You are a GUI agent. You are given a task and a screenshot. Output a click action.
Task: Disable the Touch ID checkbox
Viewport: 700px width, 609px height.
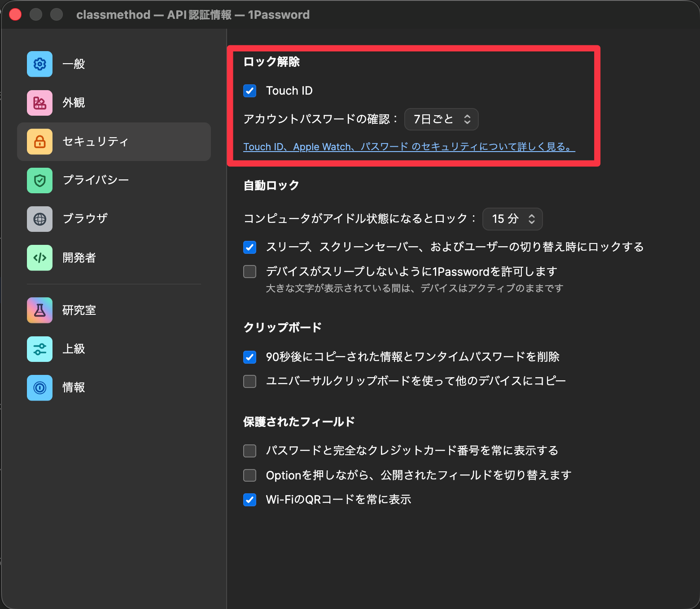pos(249,91)
